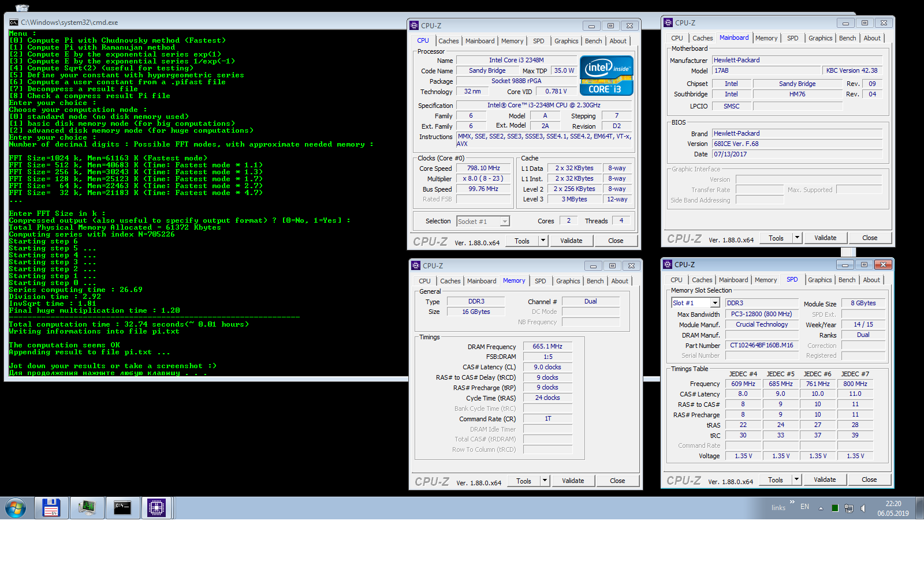Click the Intel Core i3 logo
The width and height of the screenshot is (924, 573).
point(606,76)
